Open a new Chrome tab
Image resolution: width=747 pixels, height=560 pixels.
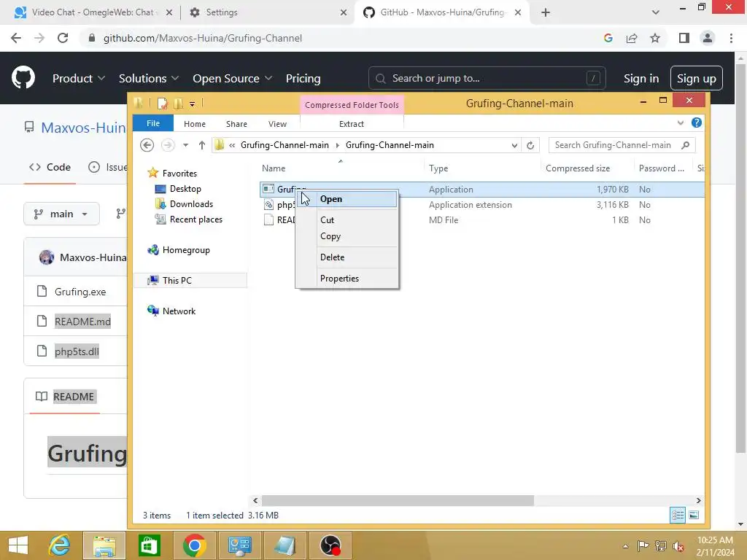[546, 12]
